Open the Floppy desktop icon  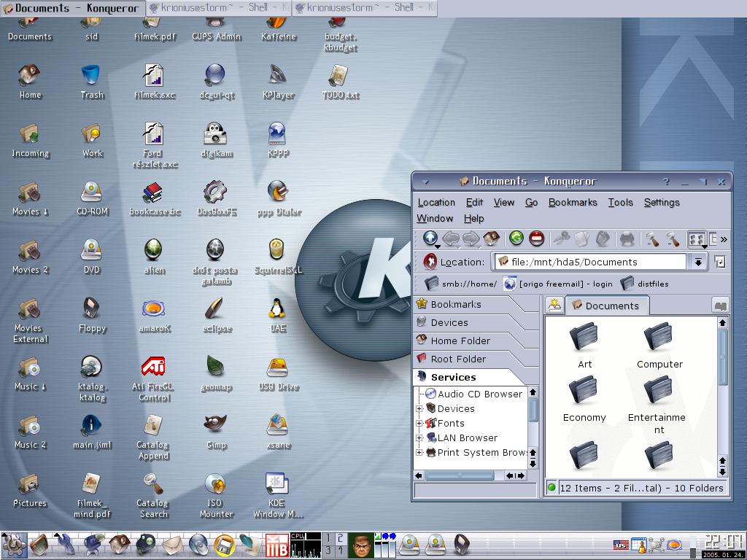(x=91, y=315)
